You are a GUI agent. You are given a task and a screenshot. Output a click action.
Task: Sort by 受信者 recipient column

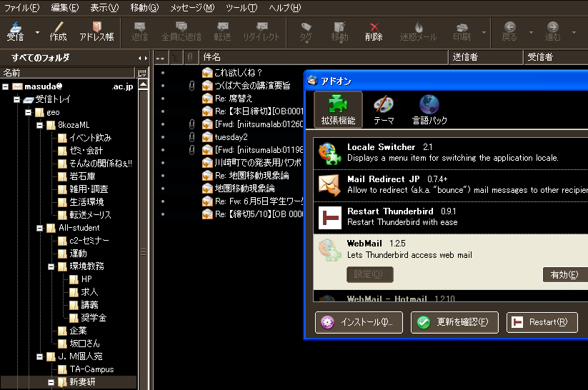556,57
